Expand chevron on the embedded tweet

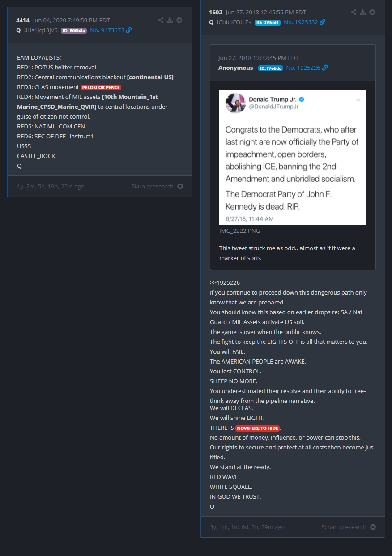[358, 100]
